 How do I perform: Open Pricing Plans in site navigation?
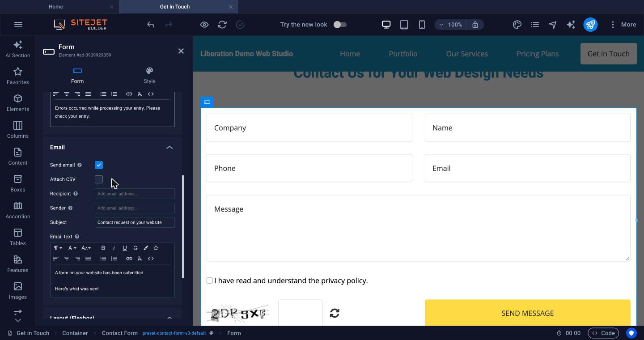pos(538,54)
